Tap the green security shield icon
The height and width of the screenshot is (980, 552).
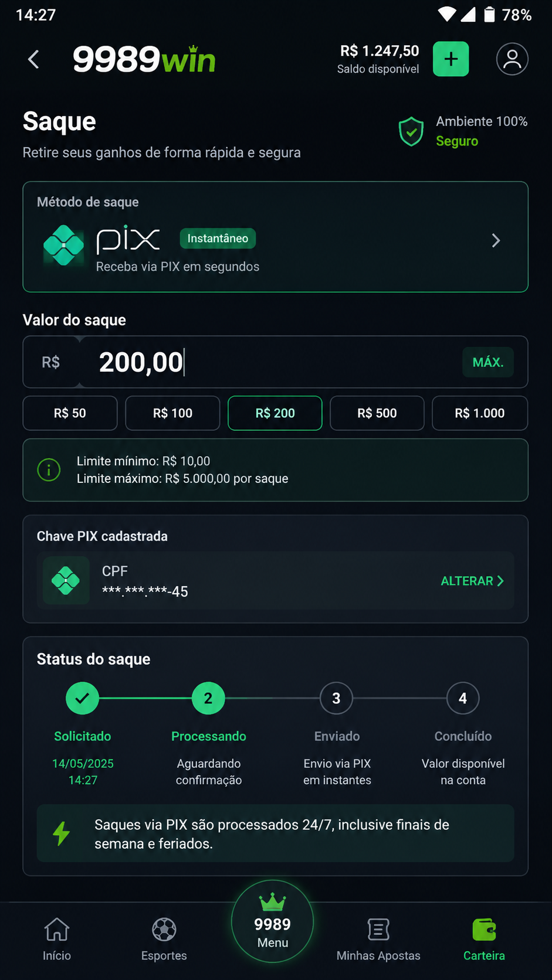[x=411, y=131]
